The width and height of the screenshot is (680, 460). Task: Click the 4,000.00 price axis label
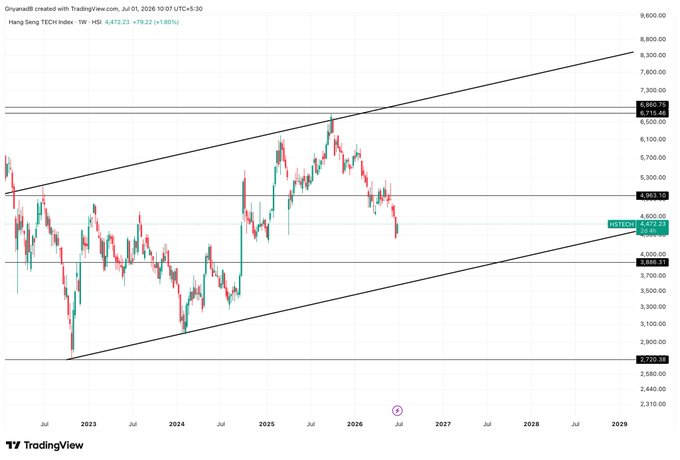coord(653,254)
